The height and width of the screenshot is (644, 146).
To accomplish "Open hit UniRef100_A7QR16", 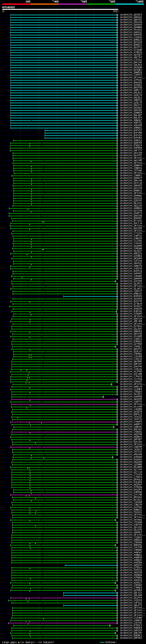I will tap(131, 53).
